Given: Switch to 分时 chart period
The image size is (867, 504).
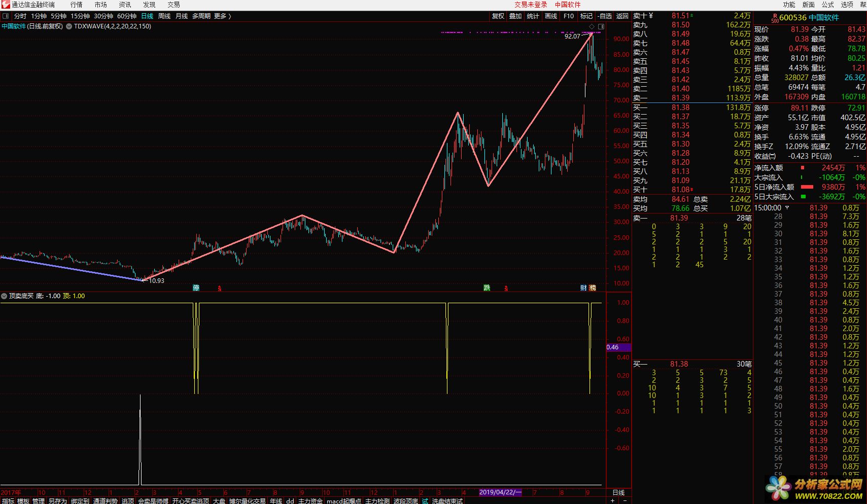Looking at the screenshot, I should (20, 16).
